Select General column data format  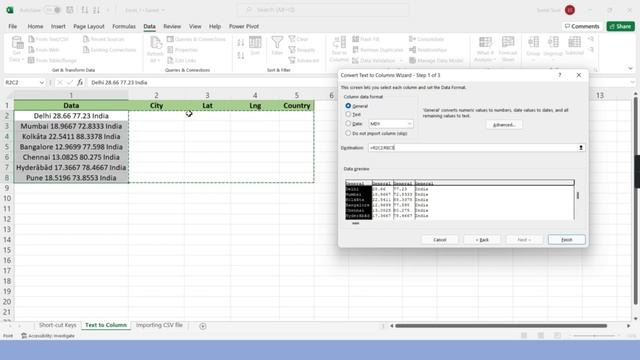click(348, 106)
